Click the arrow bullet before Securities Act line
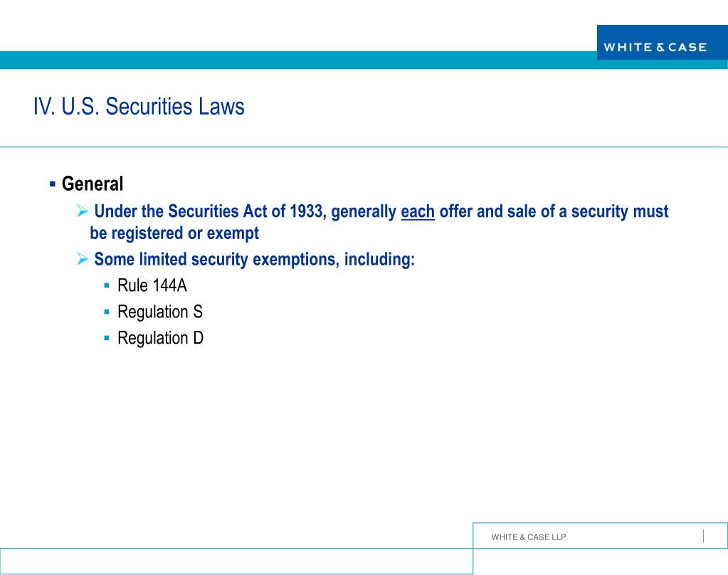The width and height of the screenshot is (728, 575). tap(83, 211)
